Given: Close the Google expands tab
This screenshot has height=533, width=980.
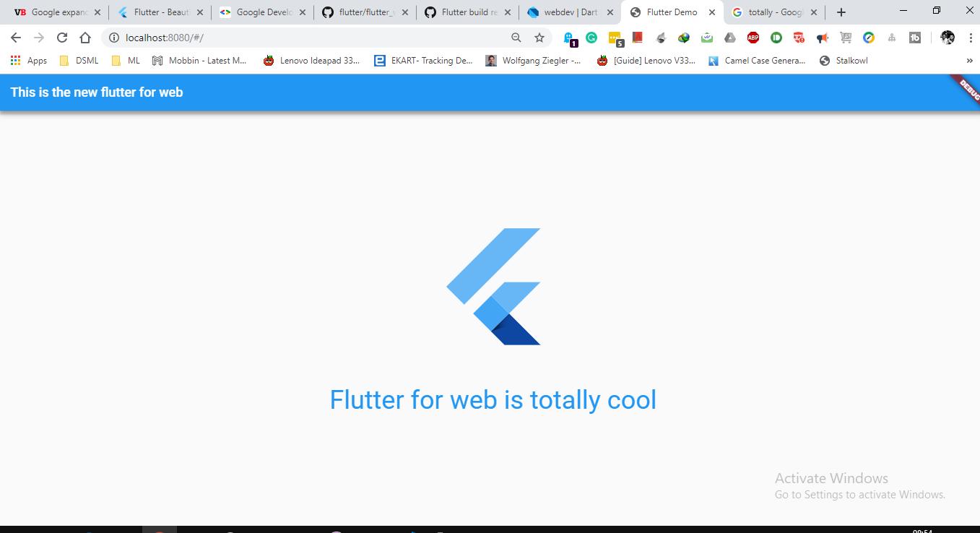Looking at the screenshot, I should (x=97, y=12).
